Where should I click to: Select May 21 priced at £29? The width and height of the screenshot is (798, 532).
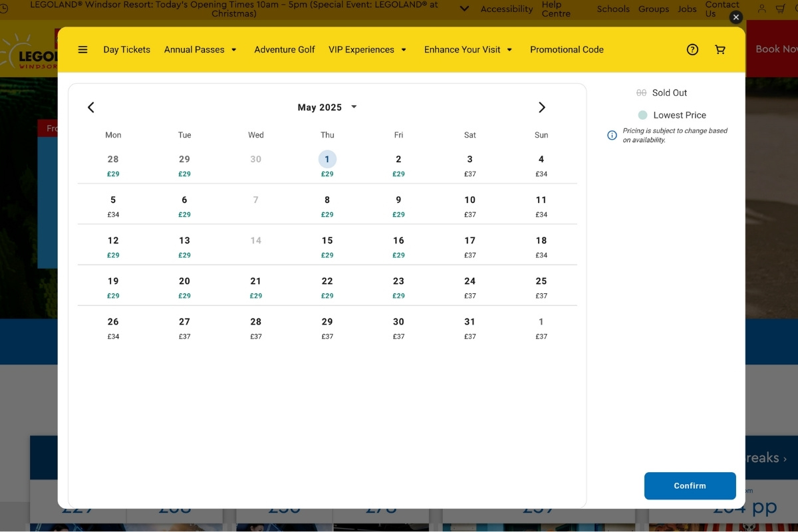[x=255, y=287]
